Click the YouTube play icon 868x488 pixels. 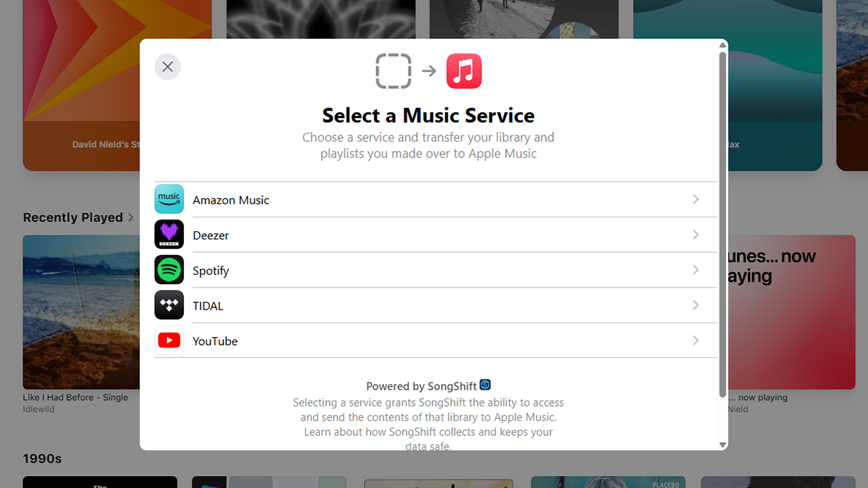point(169,341)
